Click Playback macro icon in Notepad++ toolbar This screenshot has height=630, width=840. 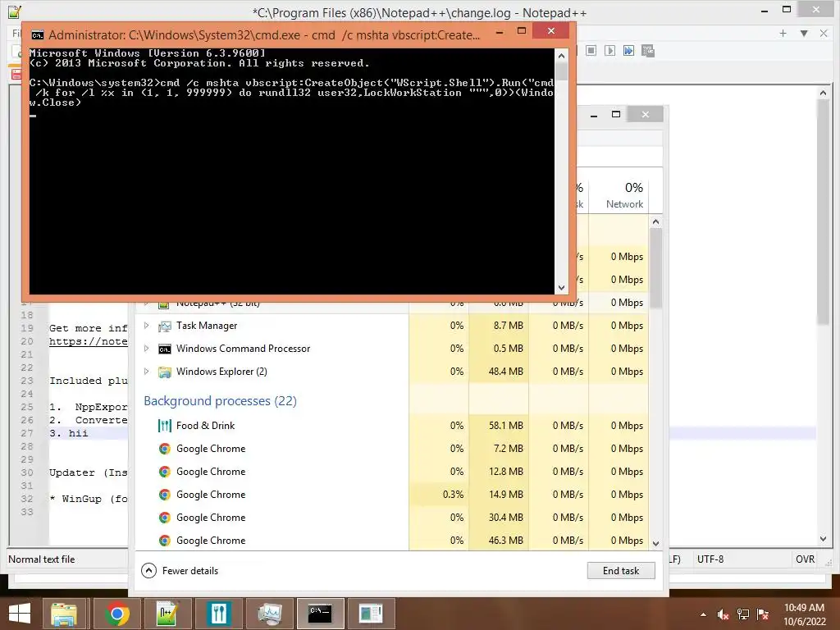(609, 50)
